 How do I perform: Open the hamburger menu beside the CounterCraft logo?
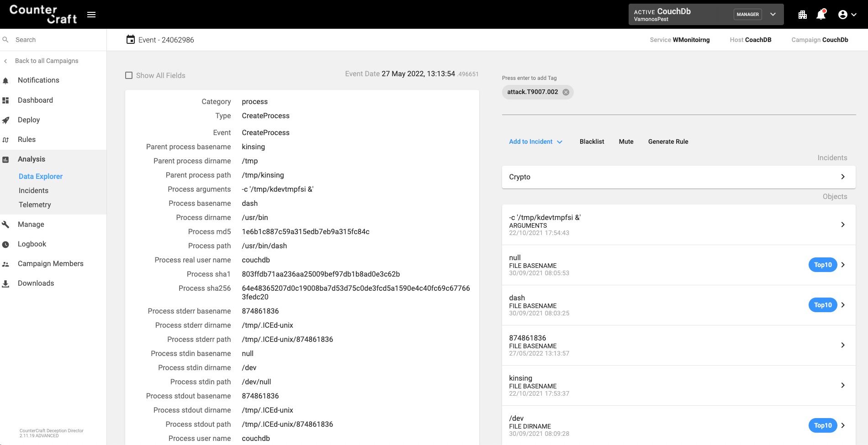[91, 15]
